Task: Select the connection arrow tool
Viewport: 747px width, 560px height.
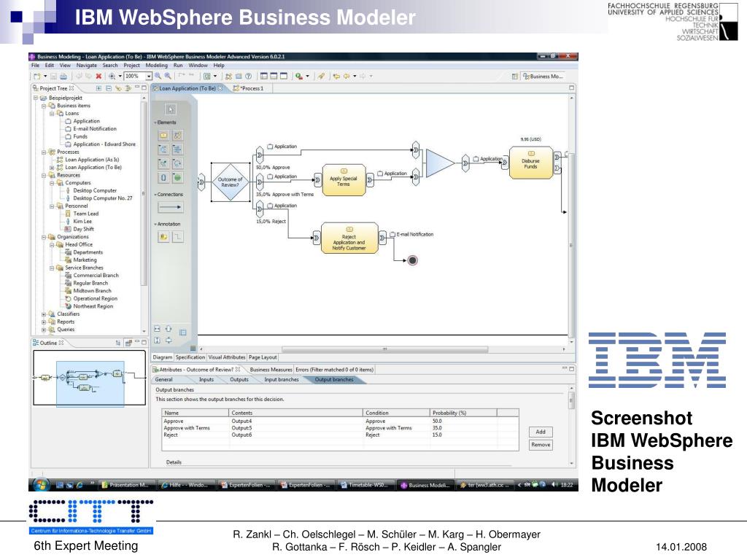Action: coord(170,207)
